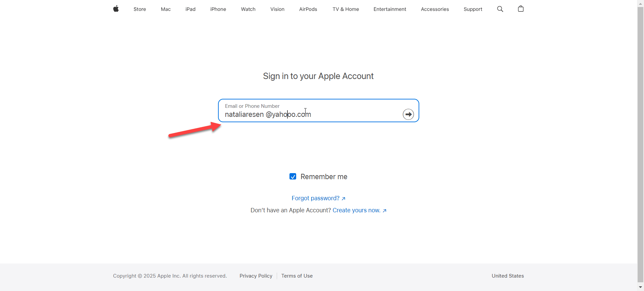The image size is (644, 291).
Task: Uncheck the Remember me checkbox
Action: click(x=293, y=176)
